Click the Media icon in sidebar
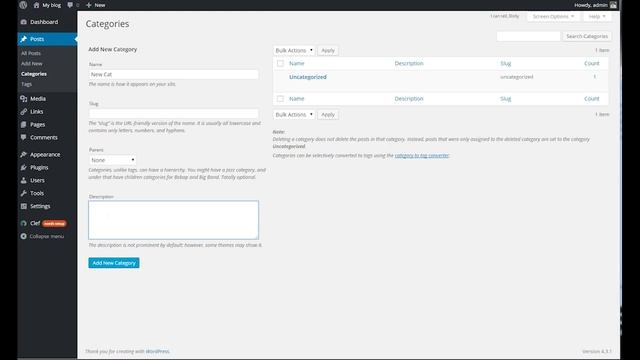The width and height of the screenshot is (640, 360). coord(24,99)
